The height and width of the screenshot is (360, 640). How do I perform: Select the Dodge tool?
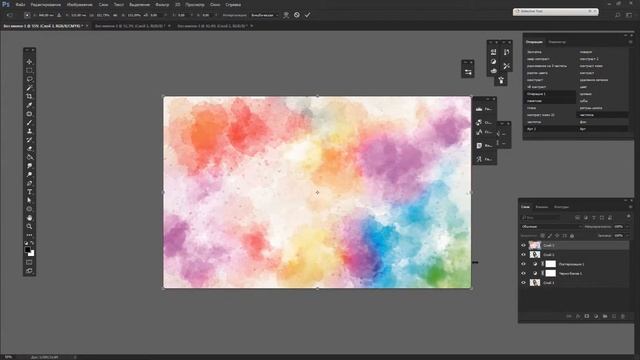click(29, 174)
